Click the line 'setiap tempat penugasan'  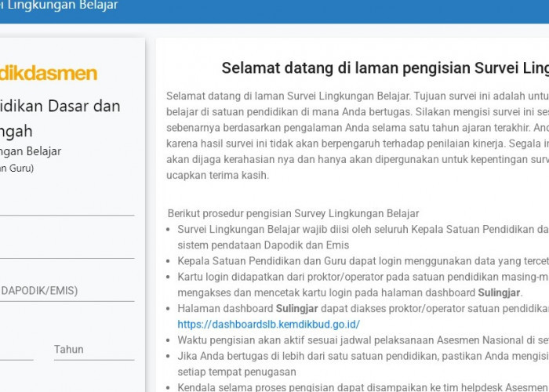237,372
